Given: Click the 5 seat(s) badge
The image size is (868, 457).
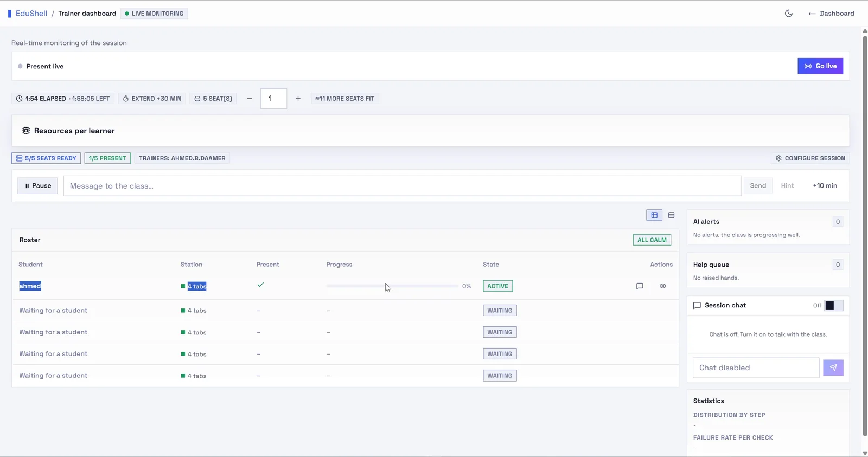Looking at the screenshot, I should click(213, 99).
